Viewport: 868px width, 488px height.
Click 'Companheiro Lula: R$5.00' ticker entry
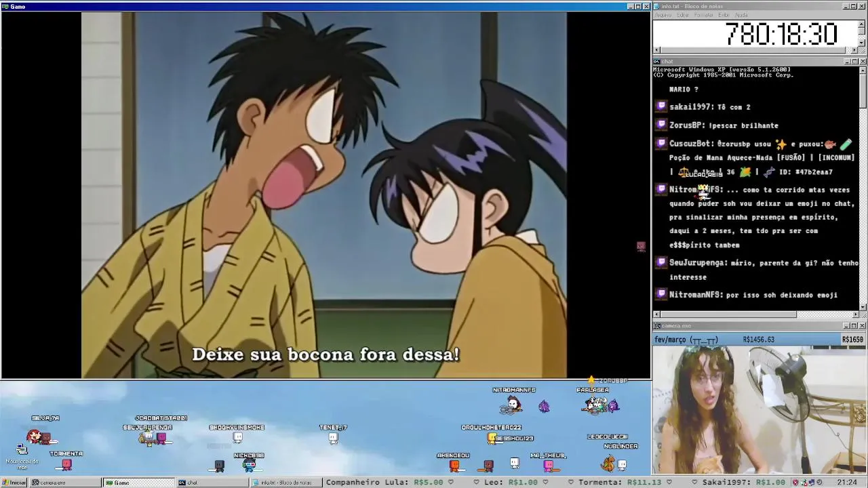tap(386, 483)
